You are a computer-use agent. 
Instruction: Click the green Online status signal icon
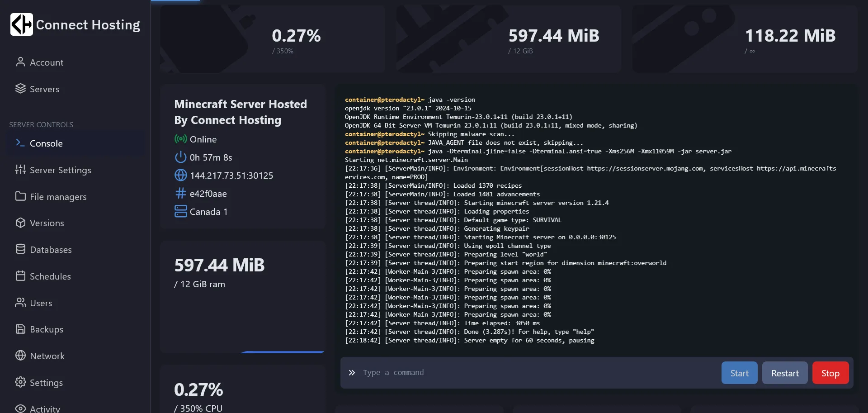pos(180,139)
